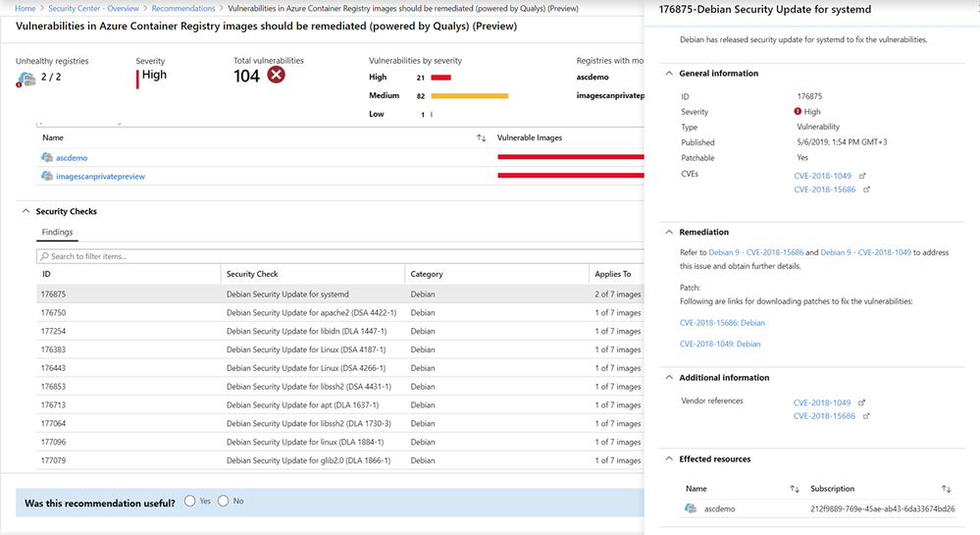The height and width of the screenshot is (535, 980).
Task: Click the Vulnerable Images column header
Action: click(530, 137)
